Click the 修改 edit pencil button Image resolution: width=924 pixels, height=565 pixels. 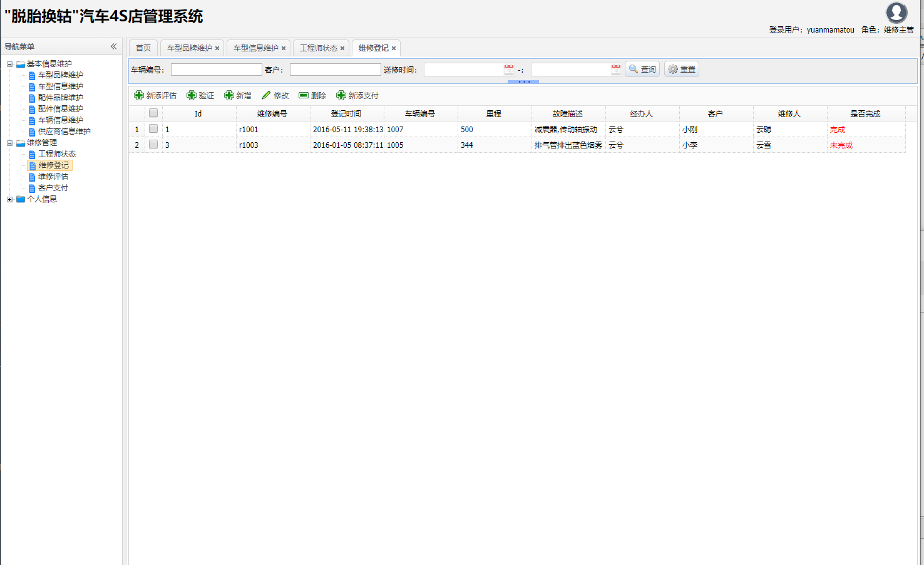(x=275, y=95)
